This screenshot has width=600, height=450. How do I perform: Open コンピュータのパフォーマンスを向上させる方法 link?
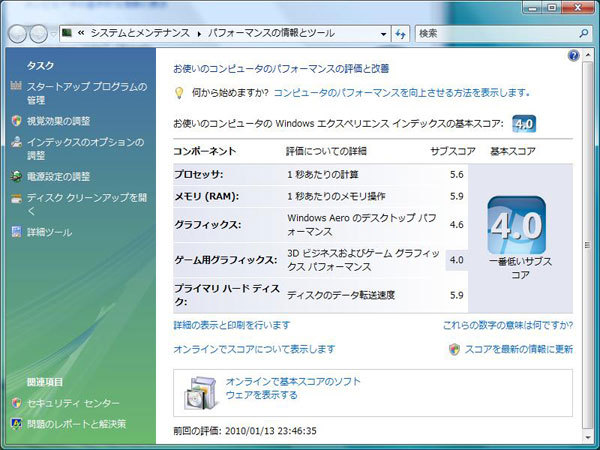coord(402,93)
